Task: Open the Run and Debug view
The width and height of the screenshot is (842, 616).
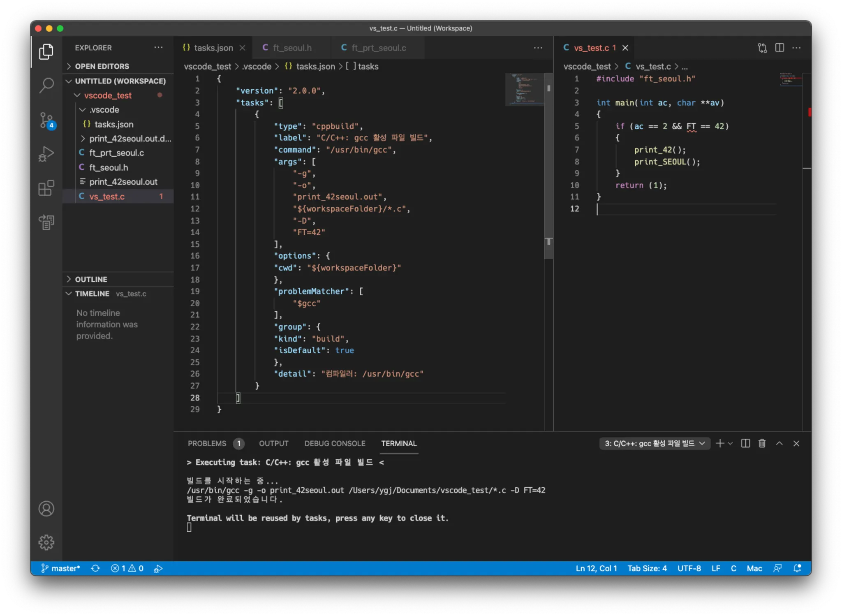Action: pyautogui.click(x=46, y=154)
